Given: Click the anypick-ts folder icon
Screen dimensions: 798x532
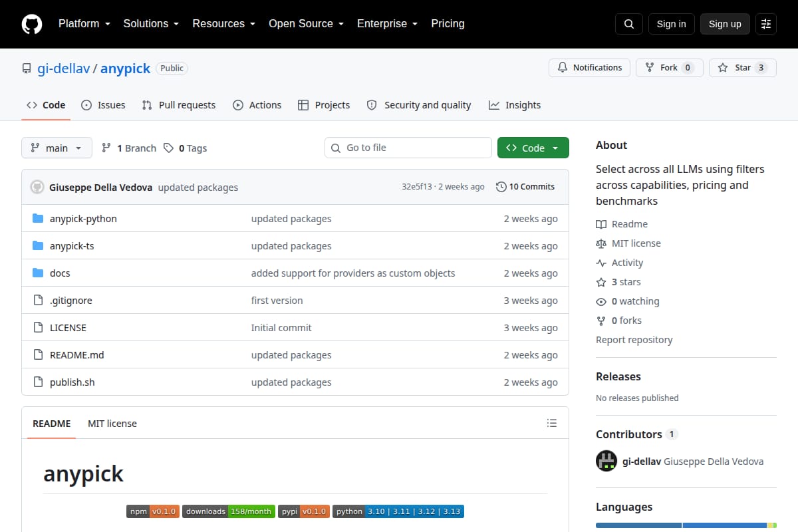Looking at the screenshot, I should click(38, 246).
